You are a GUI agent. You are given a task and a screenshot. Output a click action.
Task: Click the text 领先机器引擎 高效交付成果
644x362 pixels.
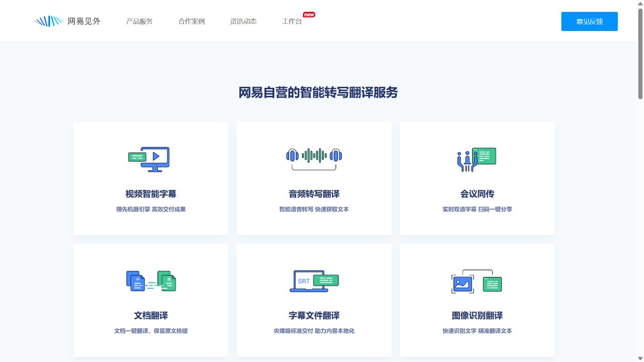(x=151, y=209)
